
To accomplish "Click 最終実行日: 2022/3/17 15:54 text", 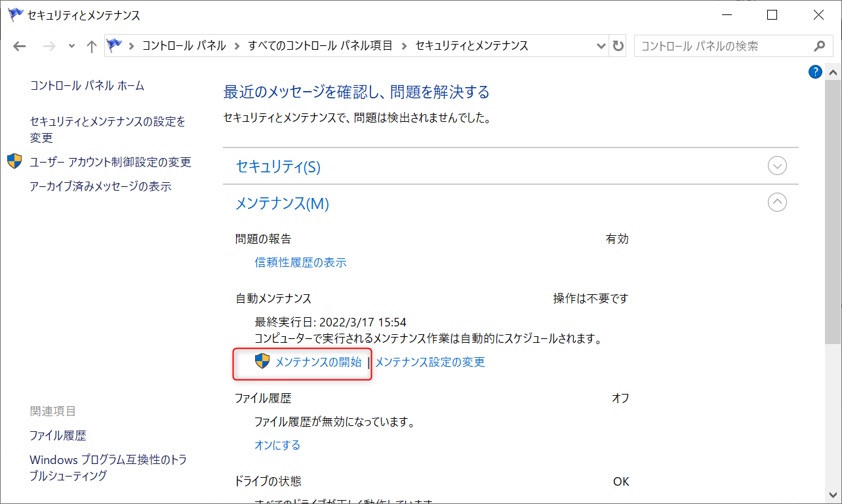I will coord(331,322).
